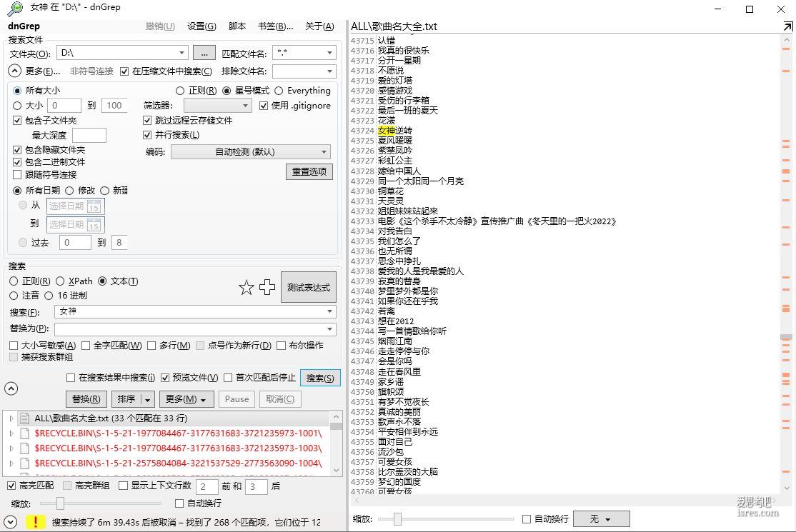Click file icon of $RECYCLE.BIN 1004 result
Screen dimensions: 796x532
24,463
